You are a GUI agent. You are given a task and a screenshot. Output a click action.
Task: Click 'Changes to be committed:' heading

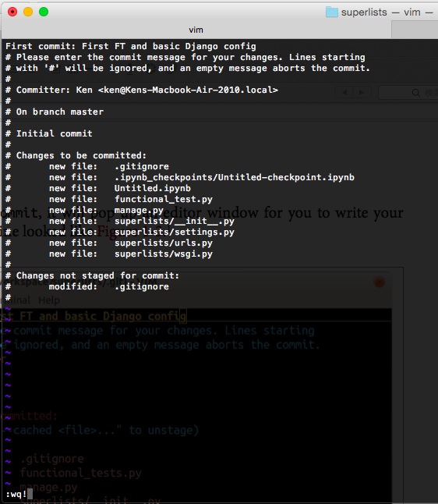[76, 155]
